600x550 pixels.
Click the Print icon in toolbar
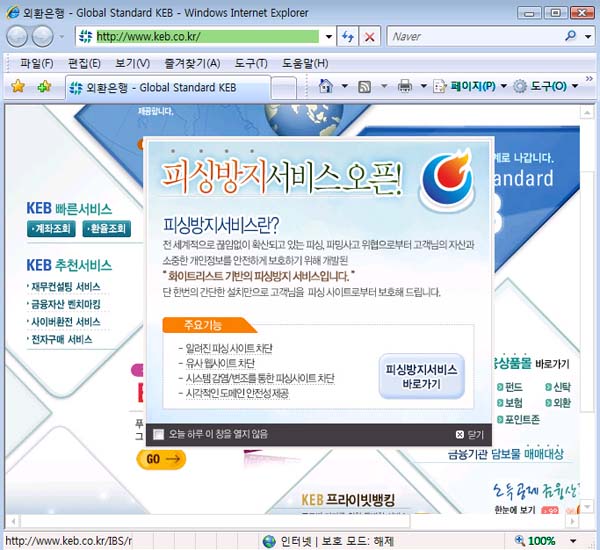tap(405, 87)
